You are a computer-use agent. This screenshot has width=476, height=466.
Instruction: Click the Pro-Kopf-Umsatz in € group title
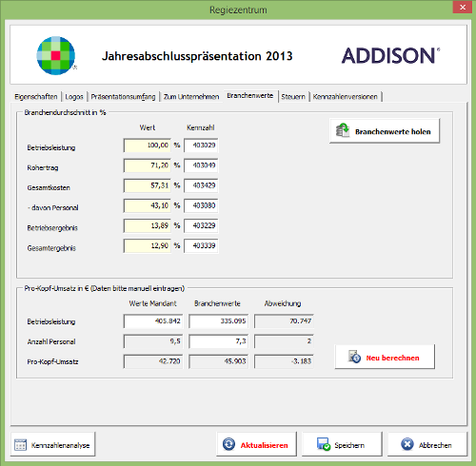pos(105,288)
